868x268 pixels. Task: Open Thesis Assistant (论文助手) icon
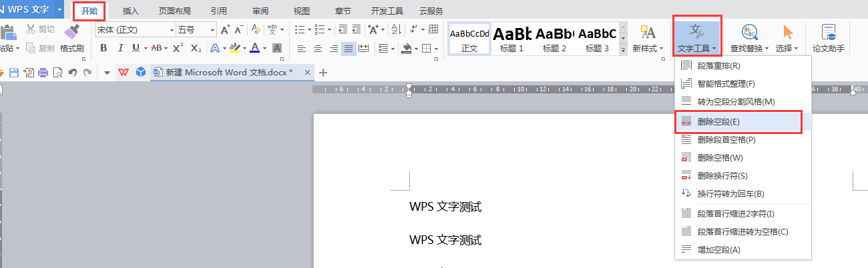[x=829, y=32]
